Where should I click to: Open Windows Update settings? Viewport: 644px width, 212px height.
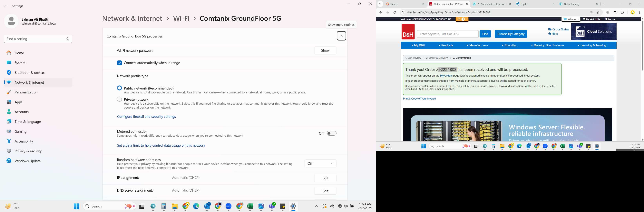(38, 161)
